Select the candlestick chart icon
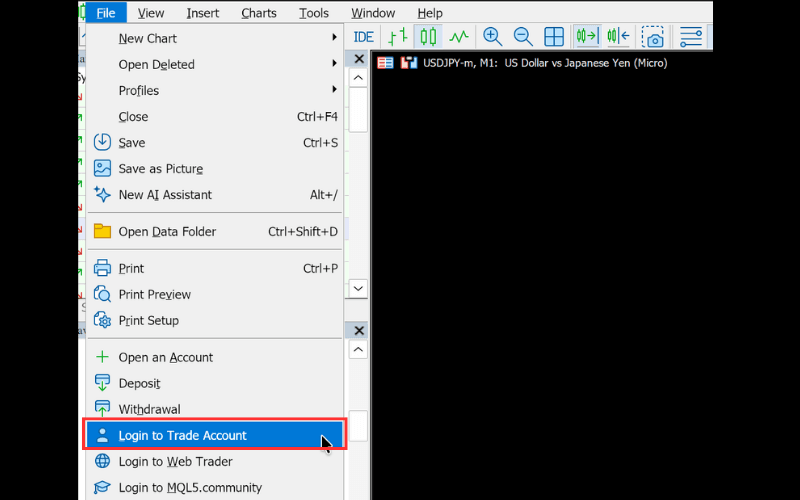Viewport: 800px width, 500px height. (x=428, y=37)
